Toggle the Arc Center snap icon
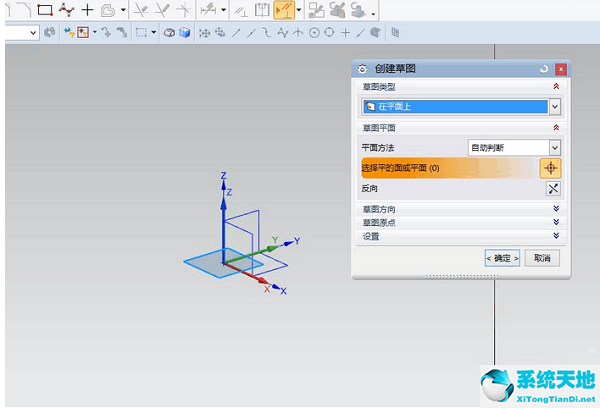The image size is (600, 408). [x=314, y=33]
